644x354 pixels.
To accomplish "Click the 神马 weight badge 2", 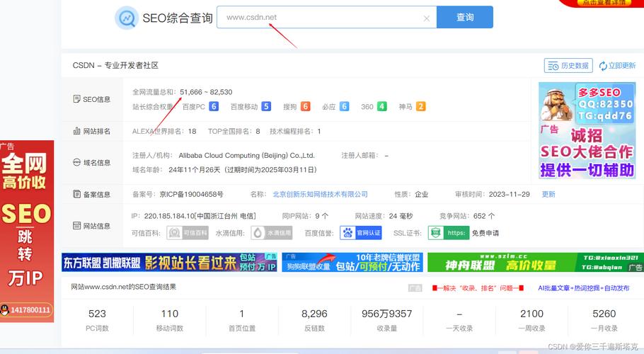I will (x=420, y=107).
